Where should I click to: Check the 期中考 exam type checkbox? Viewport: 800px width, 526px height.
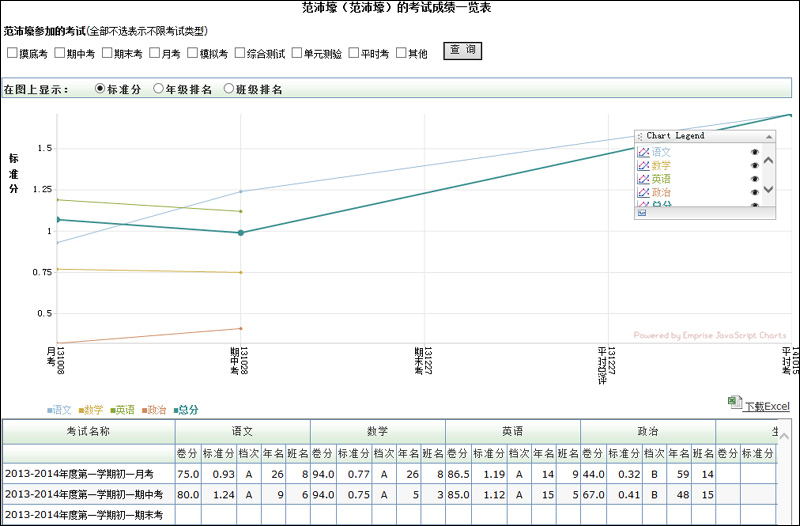click(60, 53)
